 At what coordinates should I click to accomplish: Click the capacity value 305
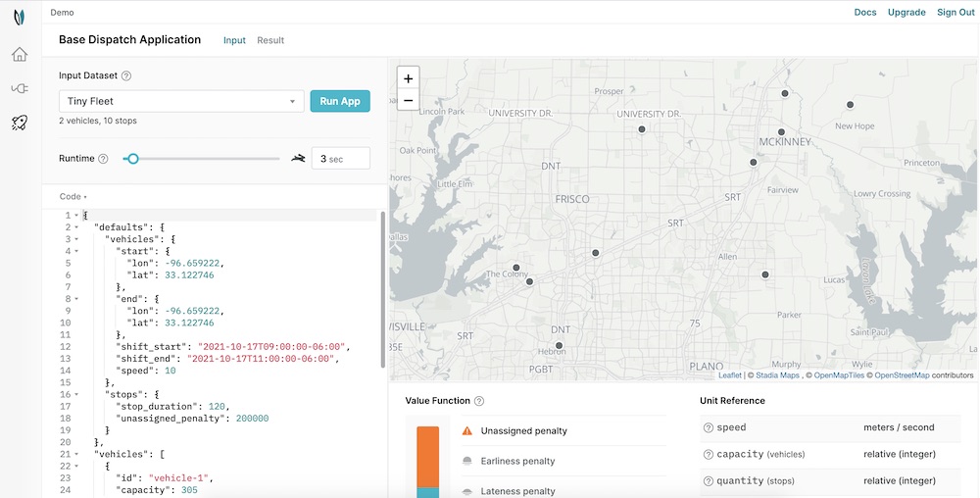coord(189,490)
